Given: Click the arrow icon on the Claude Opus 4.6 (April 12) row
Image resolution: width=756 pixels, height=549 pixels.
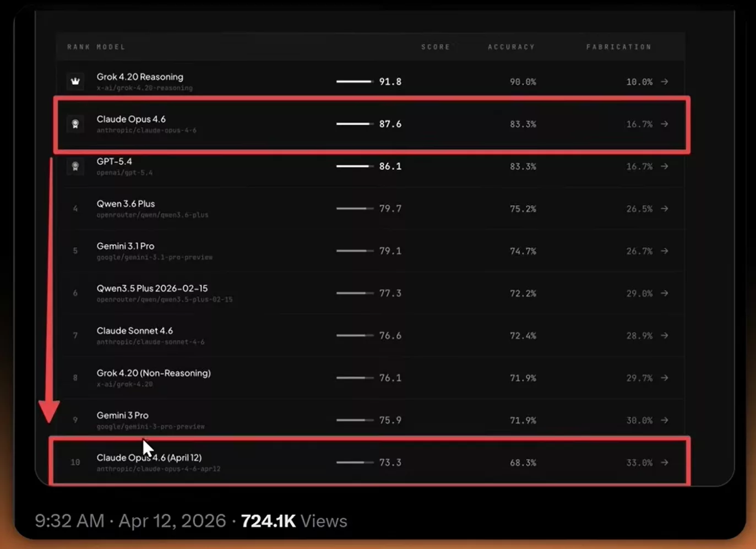Looking at the screenshot, I should point(665,463).
